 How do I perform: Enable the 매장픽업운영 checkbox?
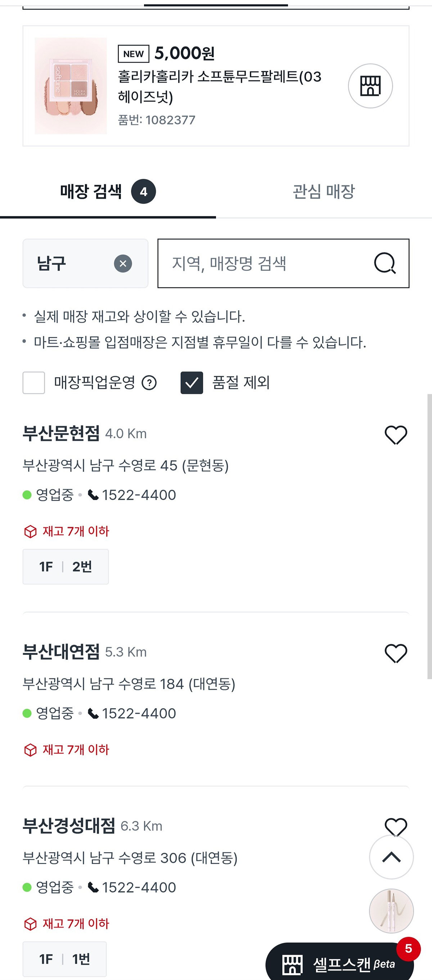[34, 383]
